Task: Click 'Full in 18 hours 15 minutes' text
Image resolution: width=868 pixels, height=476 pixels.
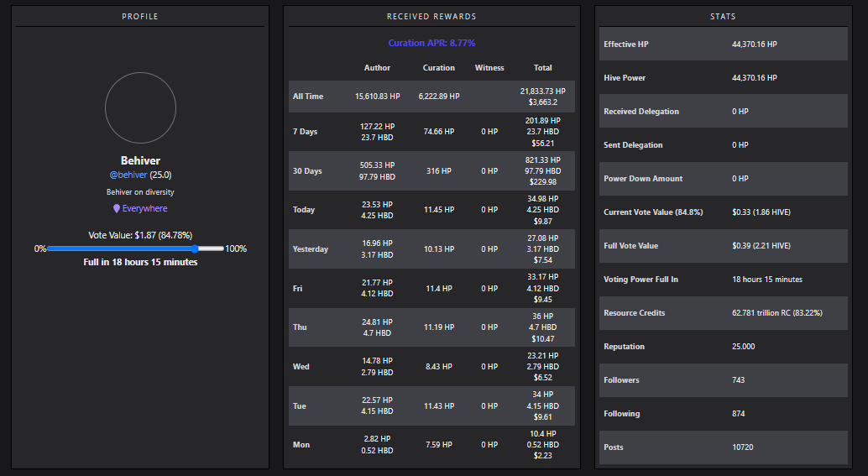Action: (140, 263)
